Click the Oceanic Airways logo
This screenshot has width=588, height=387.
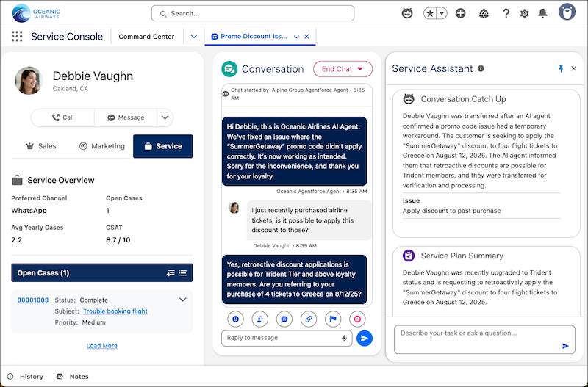tap(36, 13)
